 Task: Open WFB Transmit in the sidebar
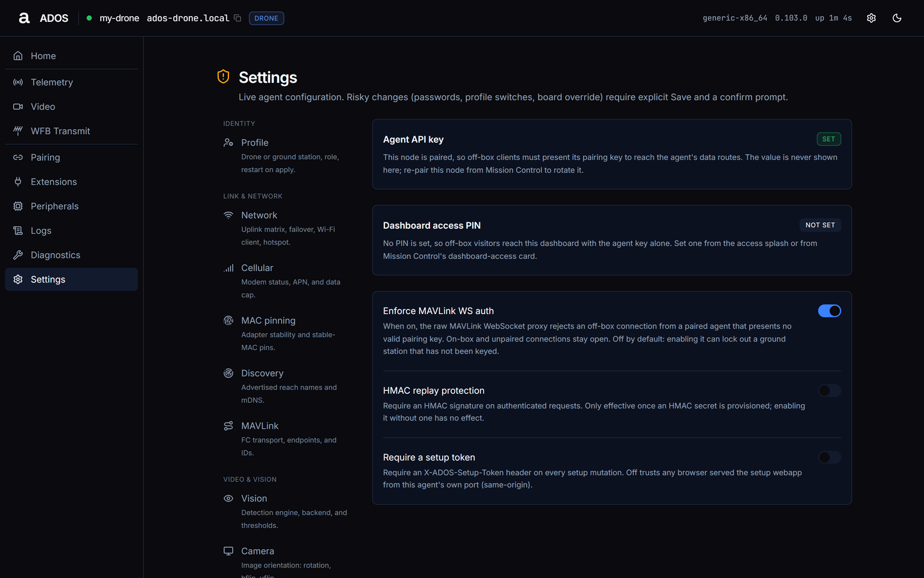(x=71, y=131)
